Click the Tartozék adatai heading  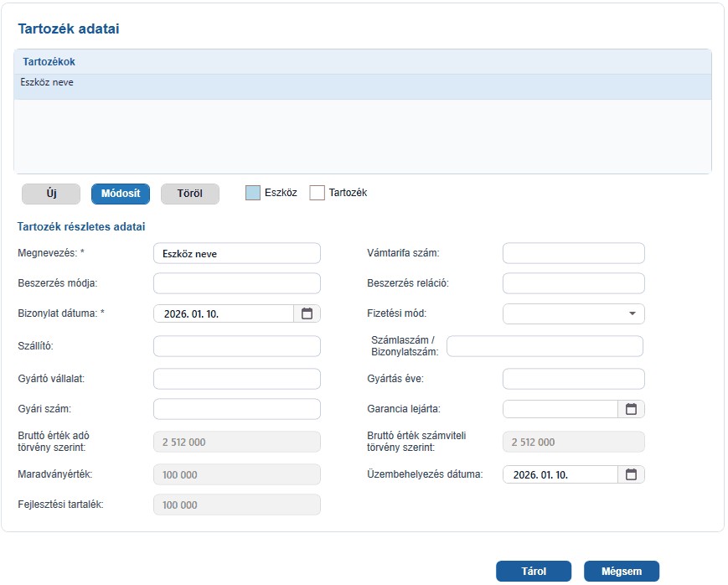click(69, 28)
